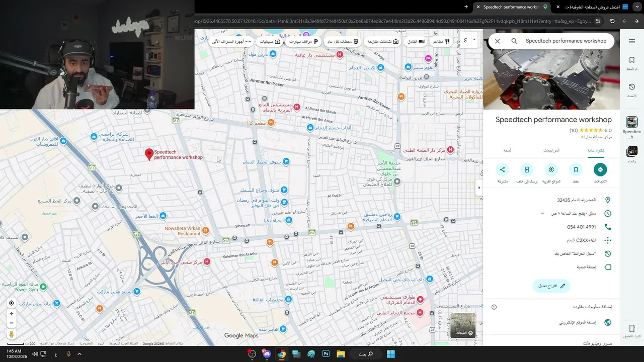Click the Send to phone icon
Image resolution: width=644 pixels, height=362 pixels.
pyautogui.click(x=527, y=170)
